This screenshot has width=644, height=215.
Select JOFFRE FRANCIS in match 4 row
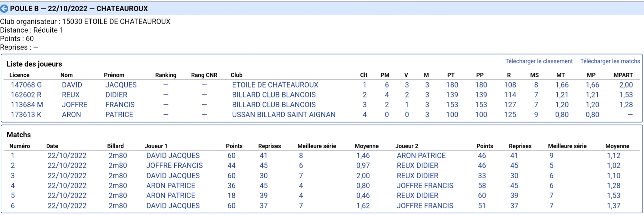(x=425, y=186)
